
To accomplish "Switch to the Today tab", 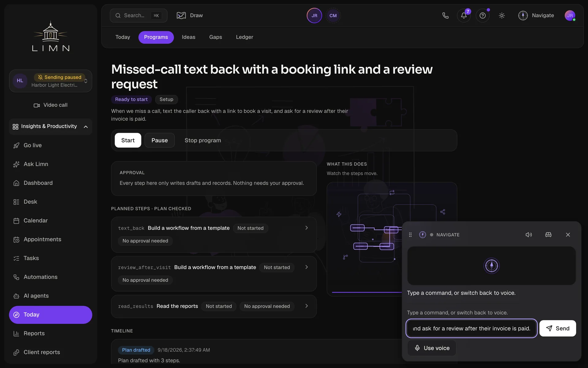I will (x=123, y=37).
